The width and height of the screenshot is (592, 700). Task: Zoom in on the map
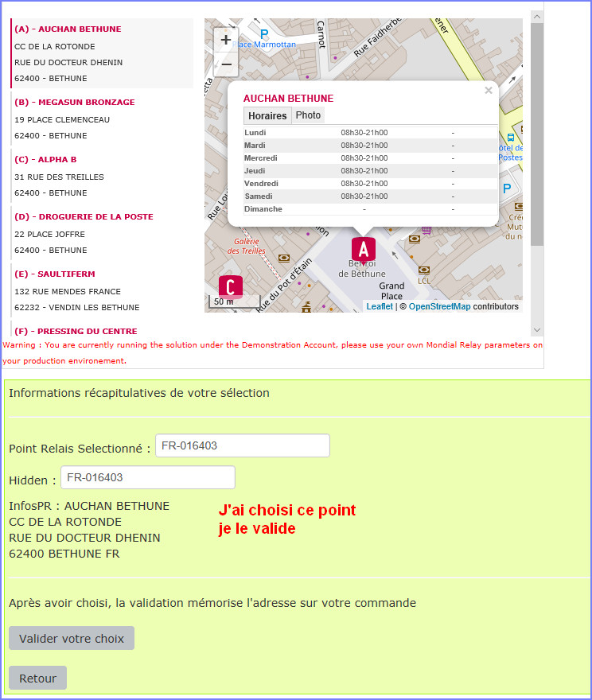click(x=226, y=40)
